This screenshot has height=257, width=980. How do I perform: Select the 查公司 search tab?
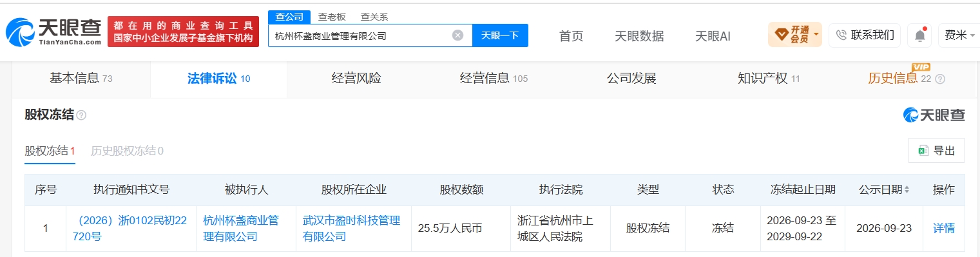289,17
